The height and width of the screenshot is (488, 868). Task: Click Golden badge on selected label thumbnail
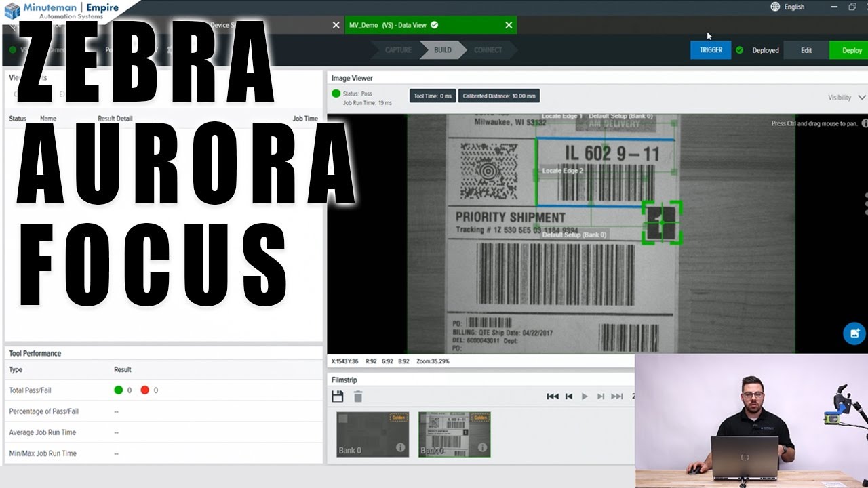480,418
